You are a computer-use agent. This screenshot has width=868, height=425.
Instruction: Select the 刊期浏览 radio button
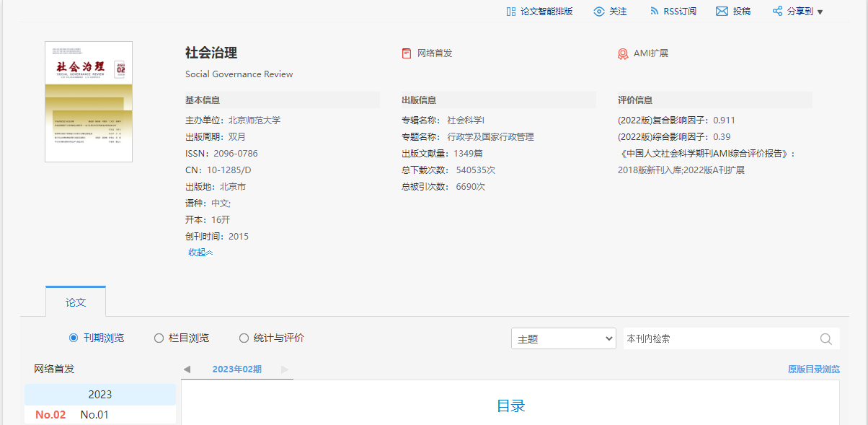click(x=74, y=338)
